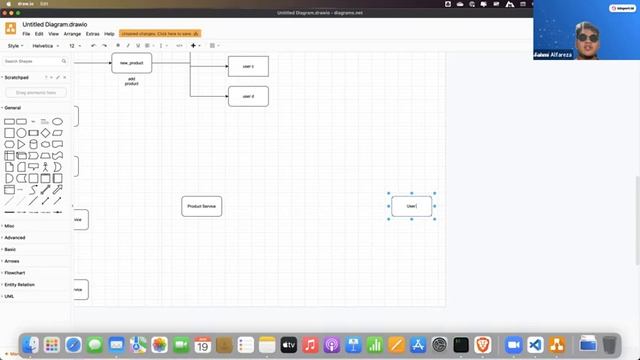Open Brave browser from the Dock
Screen dimensions: 640x360
(482, 345)
